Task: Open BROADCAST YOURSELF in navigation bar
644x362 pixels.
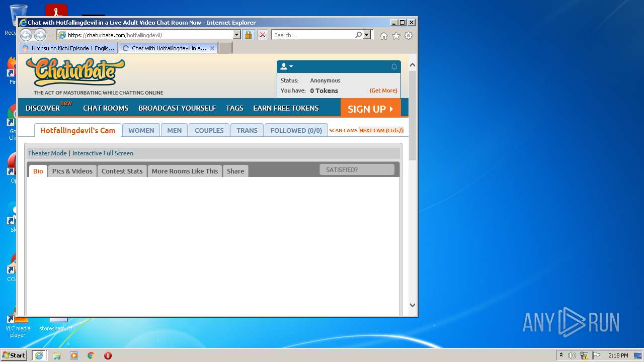Action: (x=177, y=108)
